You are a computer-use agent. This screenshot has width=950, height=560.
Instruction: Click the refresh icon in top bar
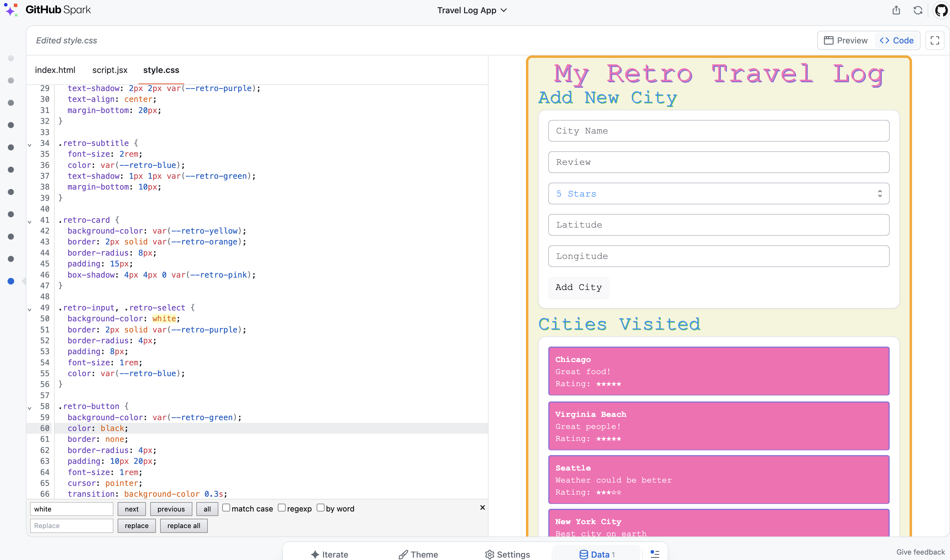coord(918,10)
